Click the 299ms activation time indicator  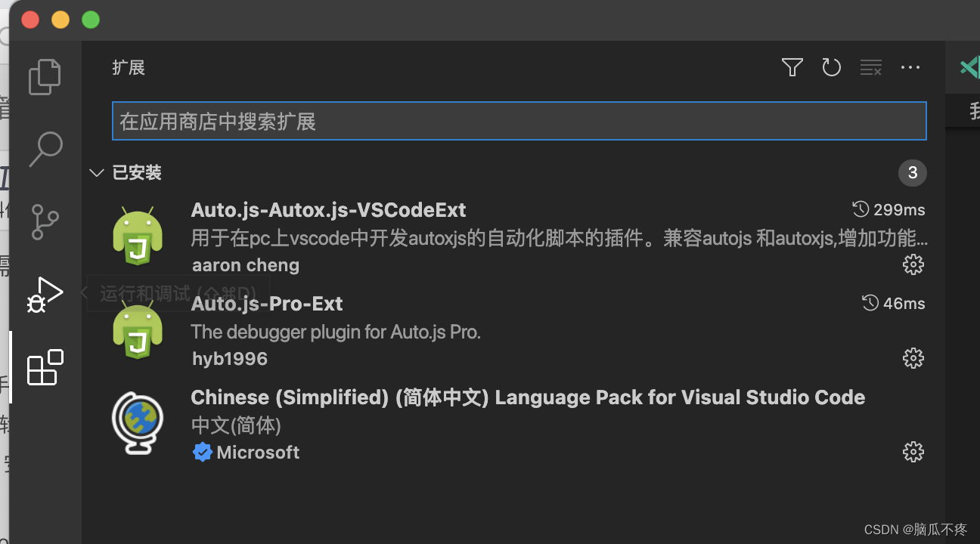pyautogui.click(x=889, y=210)
